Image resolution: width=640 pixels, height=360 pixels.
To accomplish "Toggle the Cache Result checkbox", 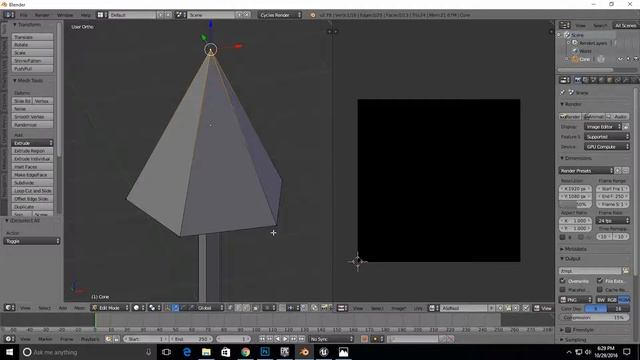I will 600,289.
